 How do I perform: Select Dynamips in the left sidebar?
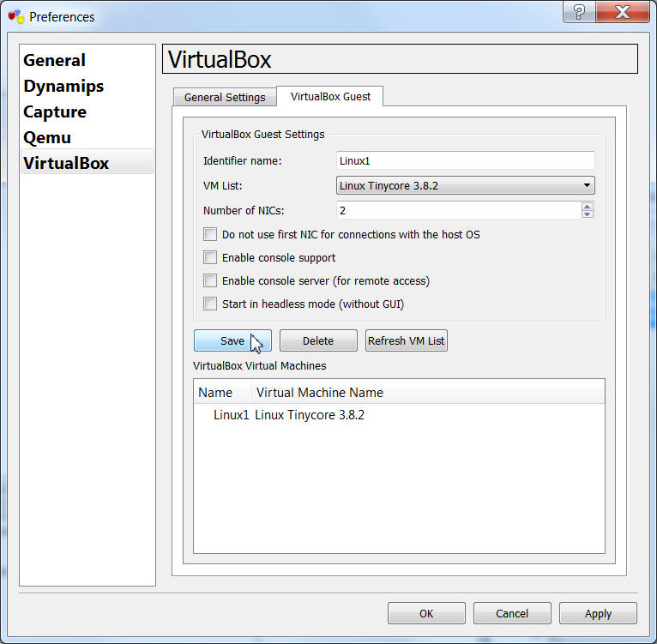coord(63,87)
